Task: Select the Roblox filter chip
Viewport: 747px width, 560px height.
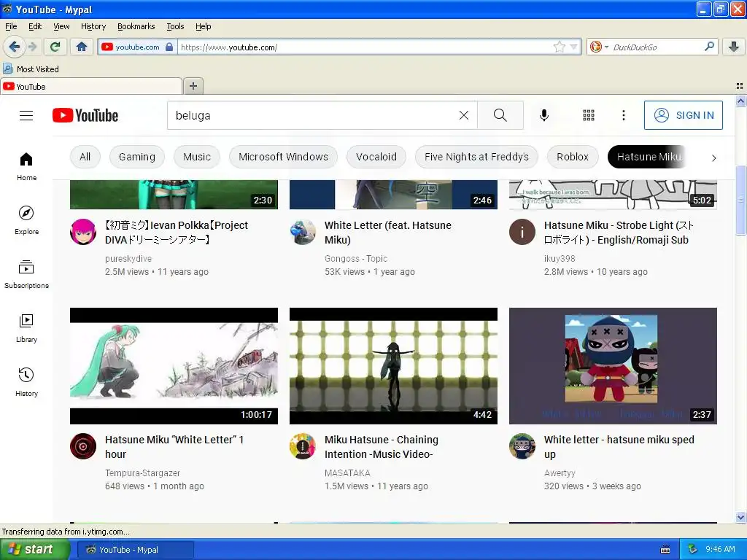Action: (572, 157)
